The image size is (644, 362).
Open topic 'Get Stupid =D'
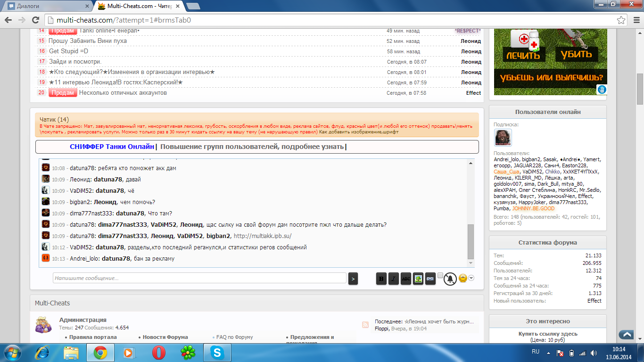pyautogui.click(x=68, y=51)
